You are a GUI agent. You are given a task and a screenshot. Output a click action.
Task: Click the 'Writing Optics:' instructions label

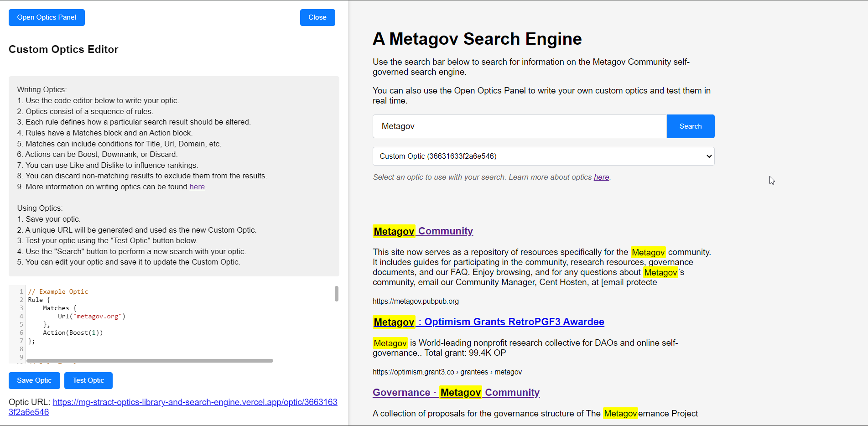coord(42,89)
